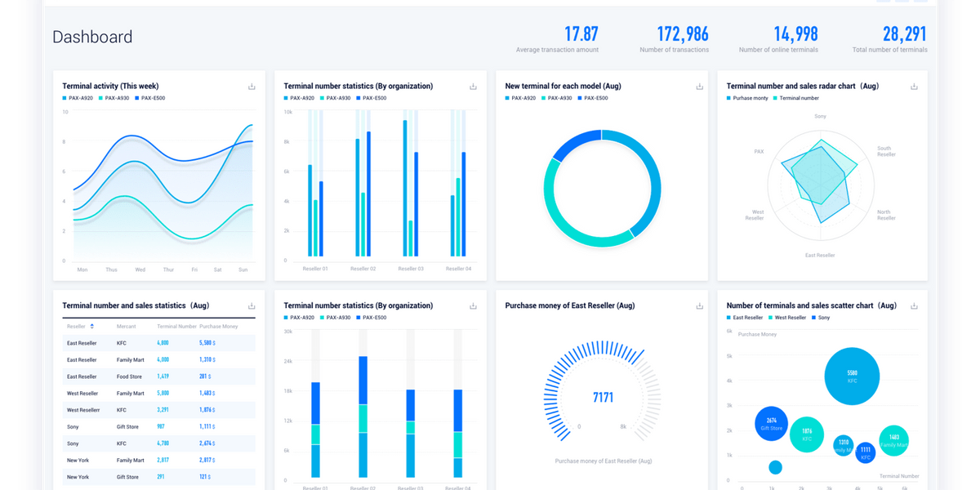The height and width of the screenshot is (490, 980).
Task: Download the Terminal activity (This week) chart
Action: 252,87
